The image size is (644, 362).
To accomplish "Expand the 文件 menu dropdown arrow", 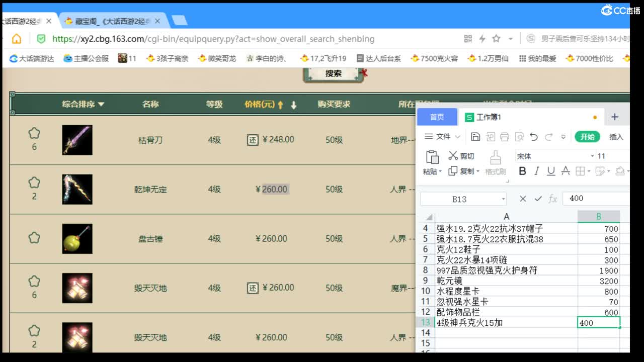I will click(x=457, y=137).
